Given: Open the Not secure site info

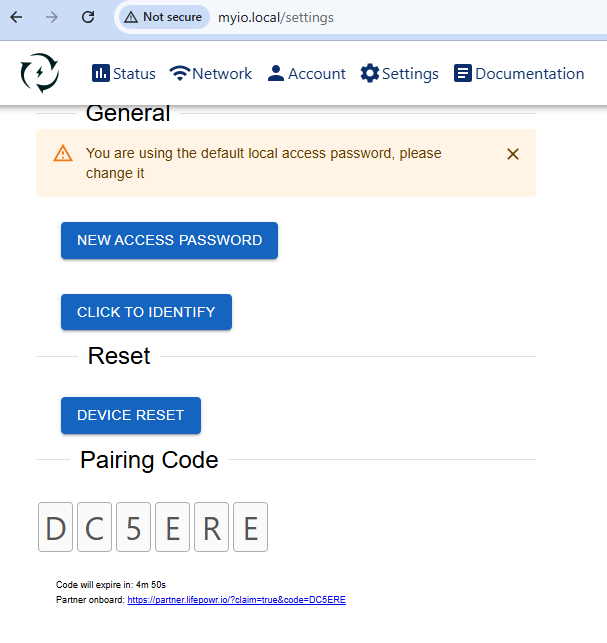Looking at the screenshot, I should tap(163, 17).
